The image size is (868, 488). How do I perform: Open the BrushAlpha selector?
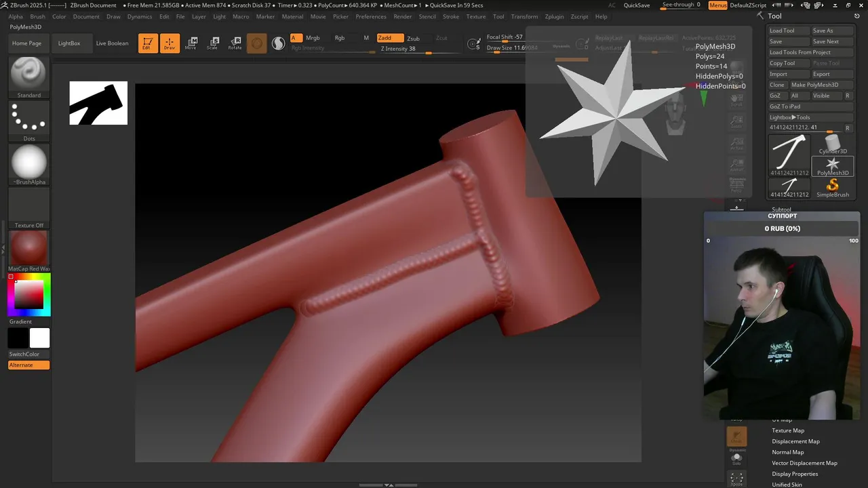tap(28, 165)
